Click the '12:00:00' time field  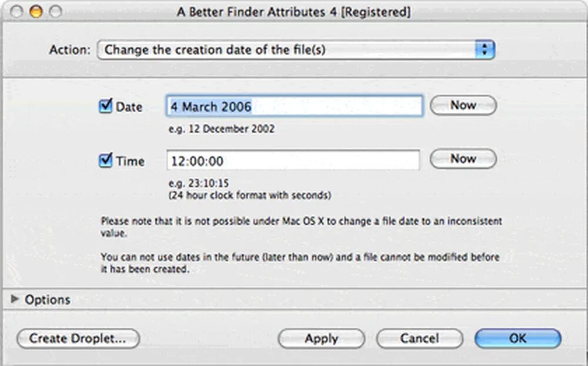293,160
